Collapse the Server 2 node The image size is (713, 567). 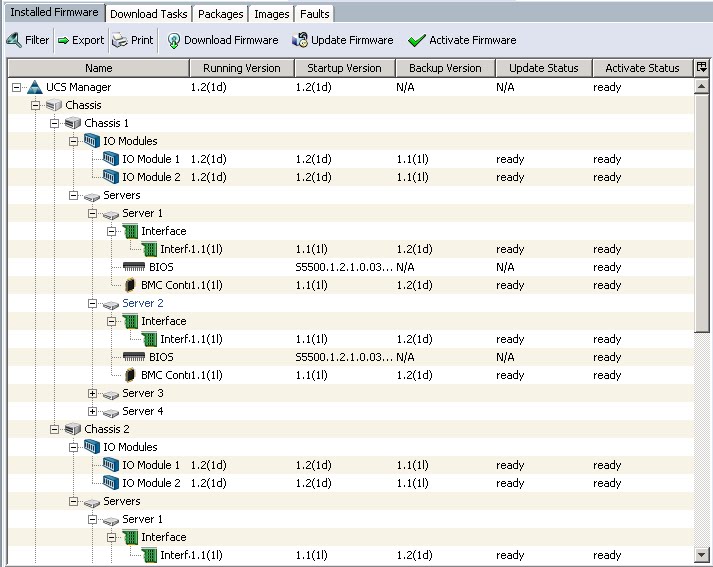[x=92, y=303]
